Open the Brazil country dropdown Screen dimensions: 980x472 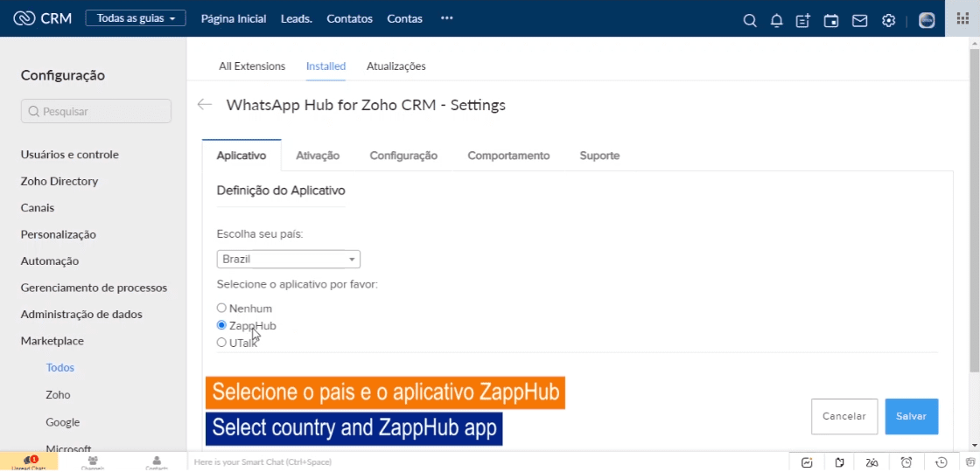coord(288,259)
